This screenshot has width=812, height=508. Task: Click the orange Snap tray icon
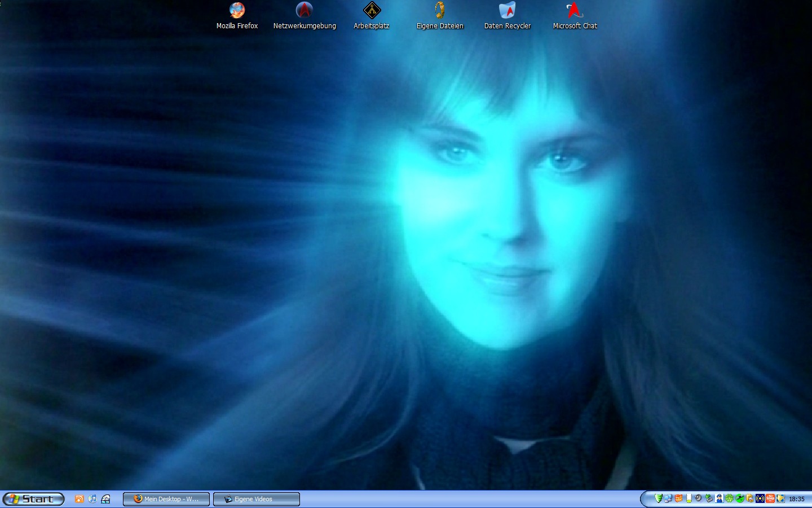tap(770, 498)
